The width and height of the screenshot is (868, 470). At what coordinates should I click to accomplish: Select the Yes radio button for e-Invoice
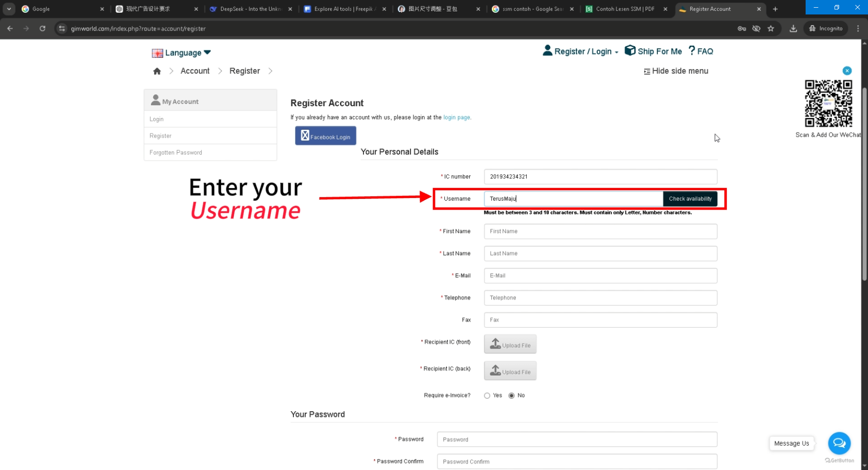pyautogui.click(x=487, y=395)
